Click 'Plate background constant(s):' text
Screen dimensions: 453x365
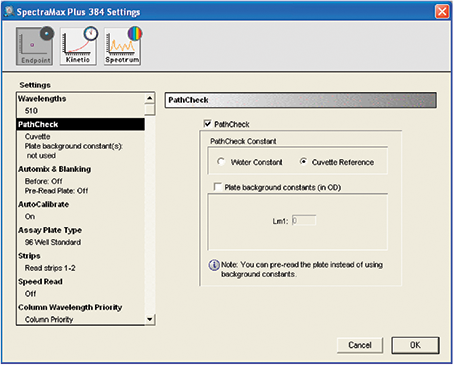point(74,146)
